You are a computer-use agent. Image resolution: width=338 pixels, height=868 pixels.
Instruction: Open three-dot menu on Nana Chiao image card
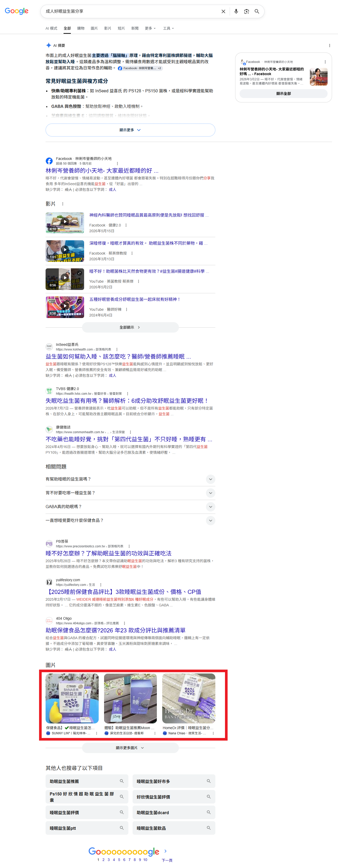pos(213,733)
